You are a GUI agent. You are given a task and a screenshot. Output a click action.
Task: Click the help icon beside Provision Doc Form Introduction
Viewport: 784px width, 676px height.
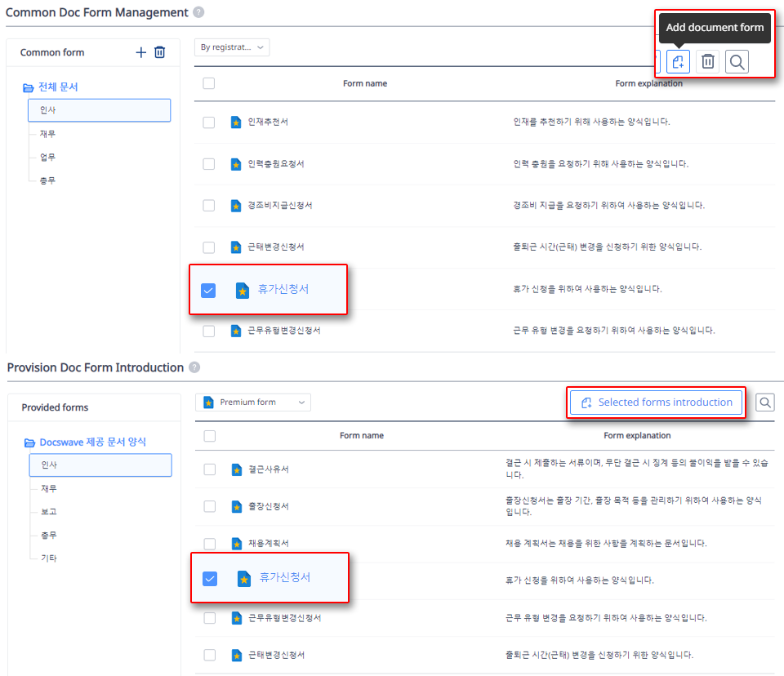click(x=194, y=368)
